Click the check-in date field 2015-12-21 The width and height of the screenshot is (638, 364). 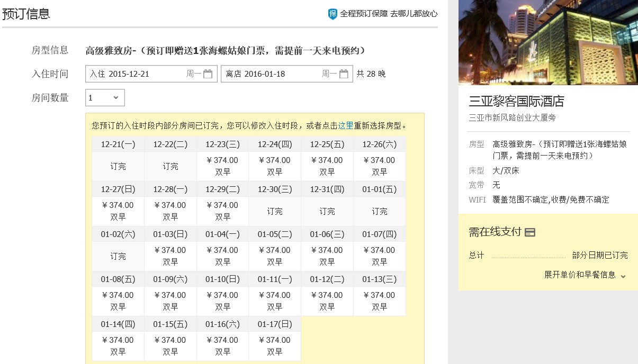coord(138,74)
